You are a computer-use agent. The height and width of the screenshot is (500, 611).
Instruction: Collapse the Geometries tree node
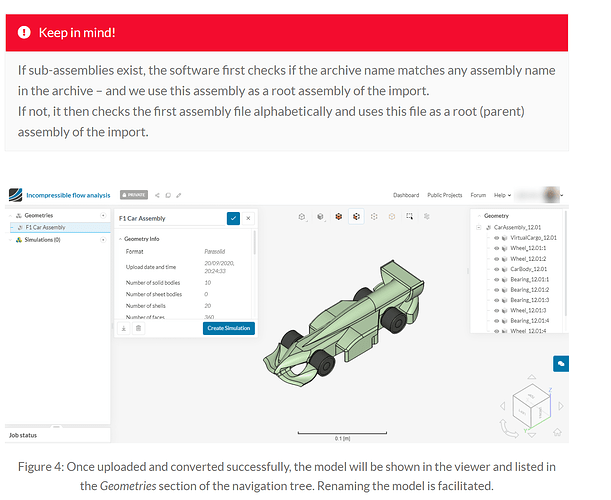[x=11, y=216]
